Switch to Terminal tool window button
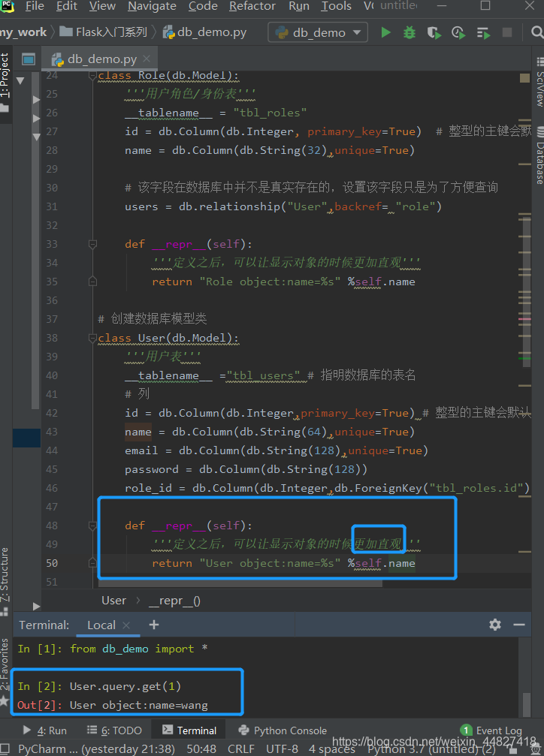The height and width of the screenshot is (756, 544). point(189,730)
